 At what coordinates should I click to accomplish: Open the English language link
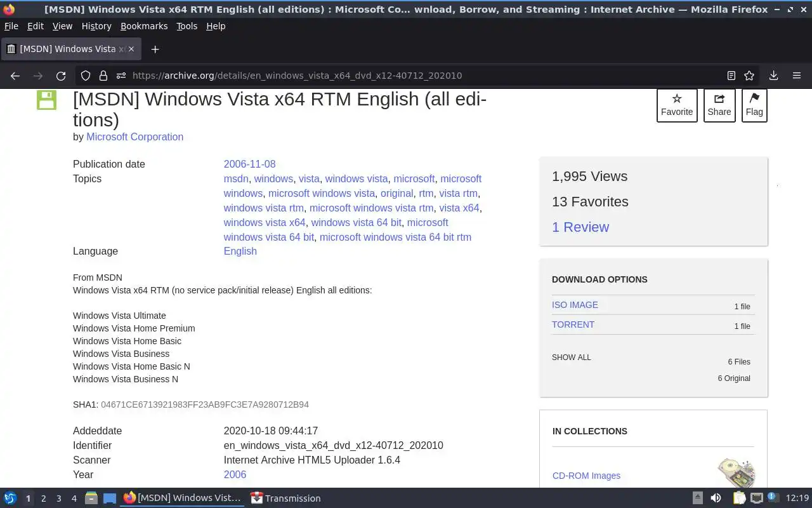pos(240,251)
